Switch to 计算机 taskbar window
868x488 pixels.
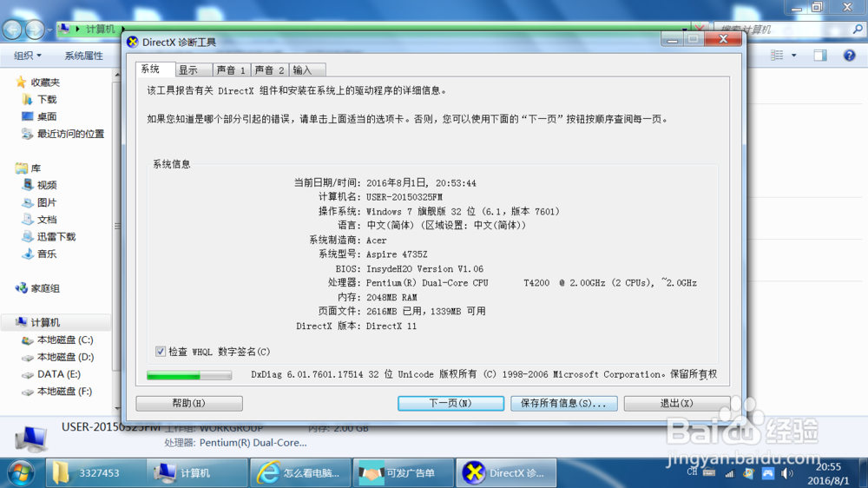(198, 473)
